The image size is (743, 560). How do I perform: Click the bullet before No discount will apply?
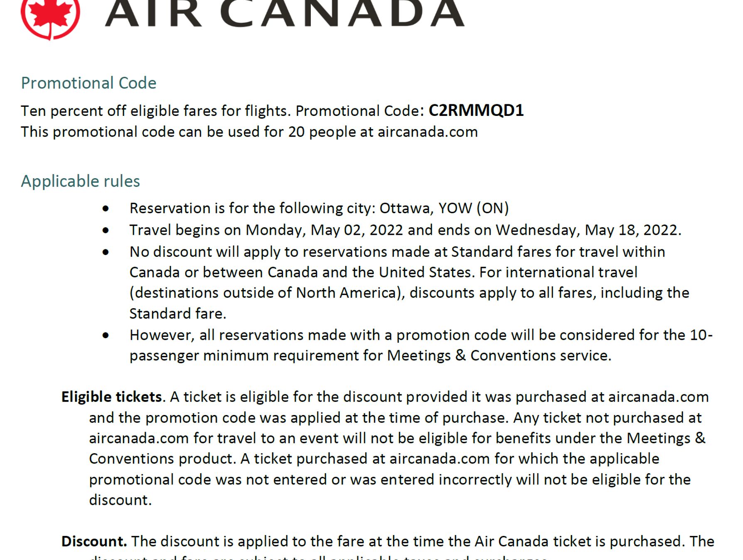(x=106, y=252)
